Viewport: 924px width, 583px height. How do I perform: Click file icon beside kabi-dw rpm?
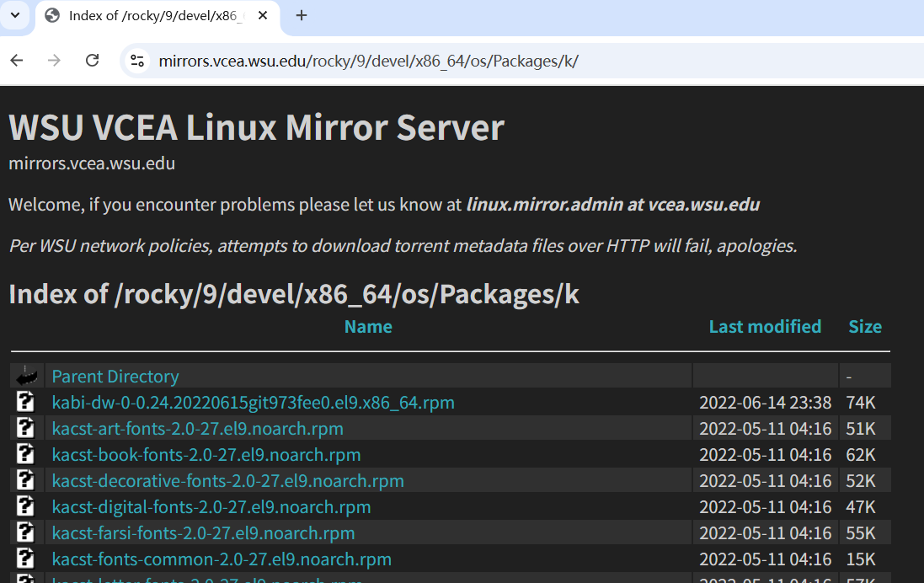pos(25,401)
